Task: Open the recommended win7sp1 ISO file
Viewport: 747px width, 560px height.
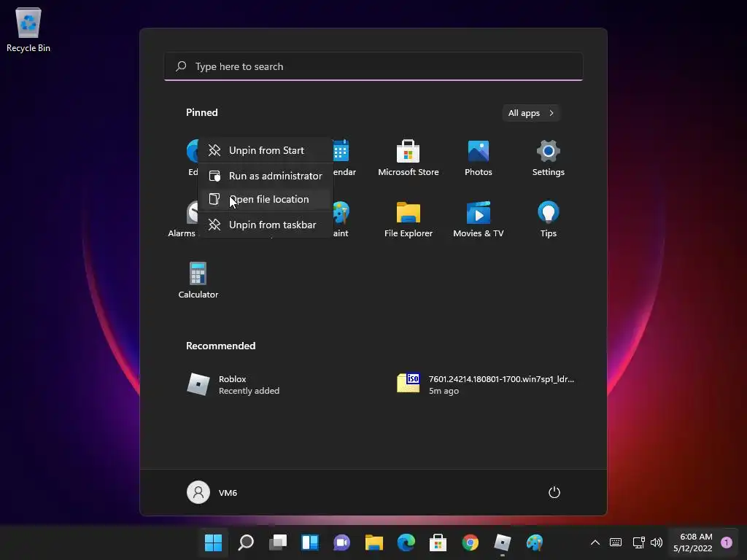Action: click(487, 384)
